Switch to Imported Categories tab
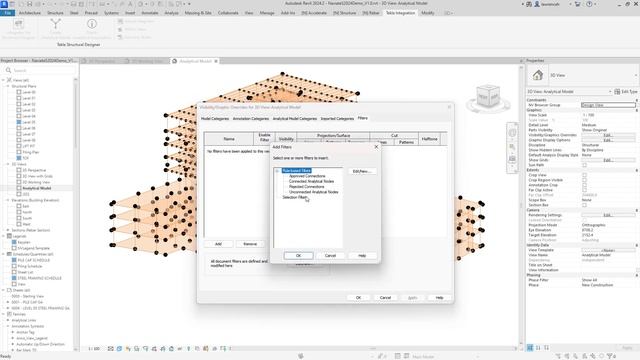 coord(337,118)
